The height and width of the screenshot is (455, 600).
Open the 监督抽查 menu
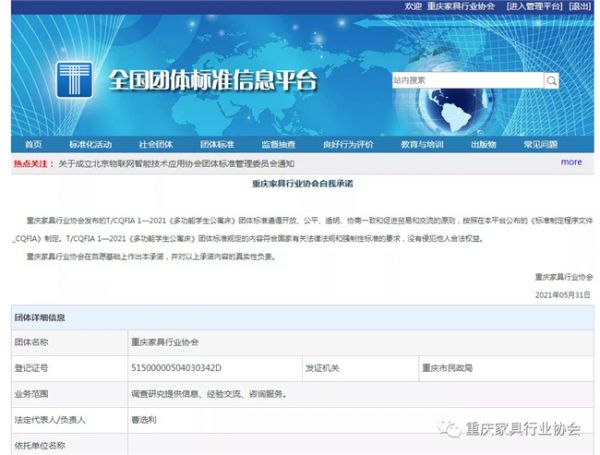coord(278,144)
